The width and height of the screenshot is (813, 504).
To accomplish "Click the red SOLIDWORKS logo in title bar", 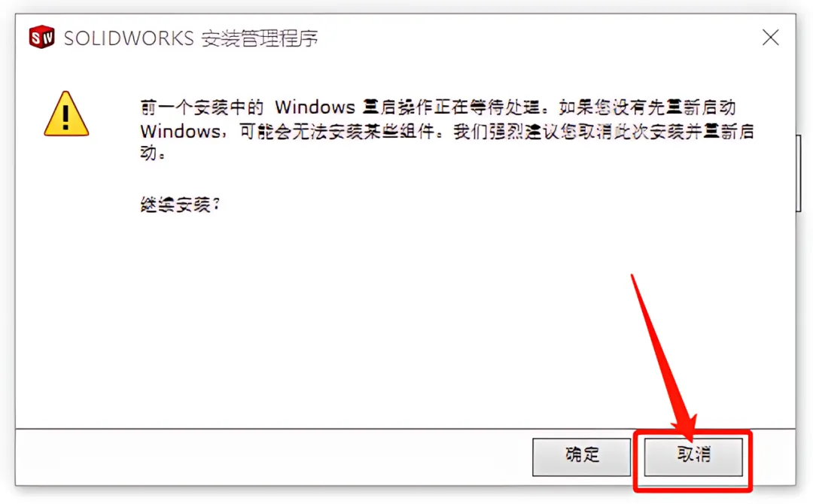I will (41, 37).
